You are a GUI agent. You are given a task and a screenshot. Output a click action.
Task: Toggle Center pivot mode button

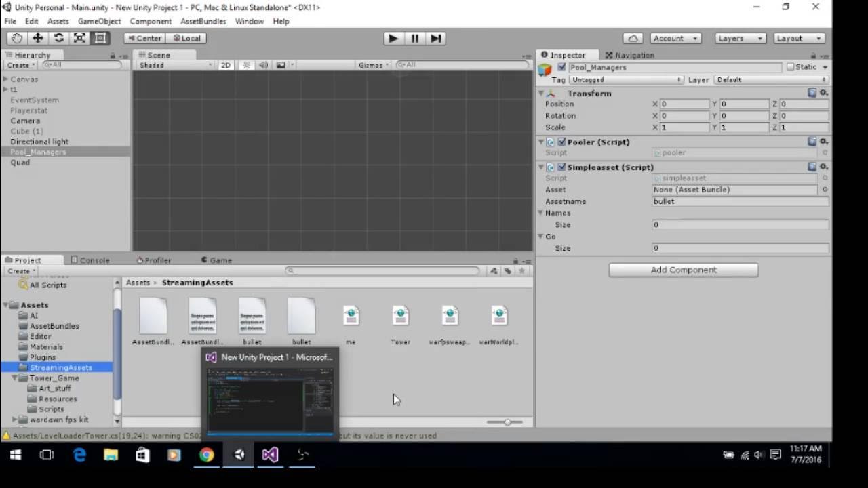click(144, 39)
